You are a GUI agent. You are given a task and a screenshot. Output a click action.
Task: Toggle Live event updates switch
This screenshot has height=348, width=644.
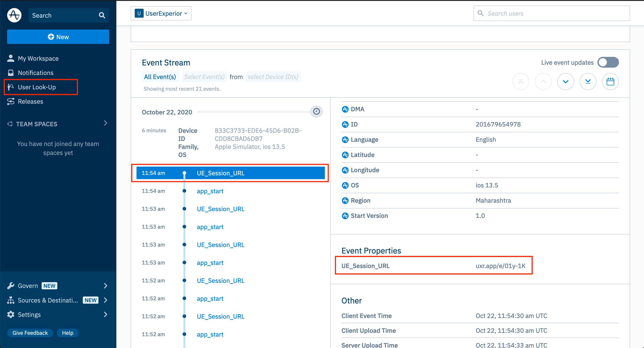(608, 62)
